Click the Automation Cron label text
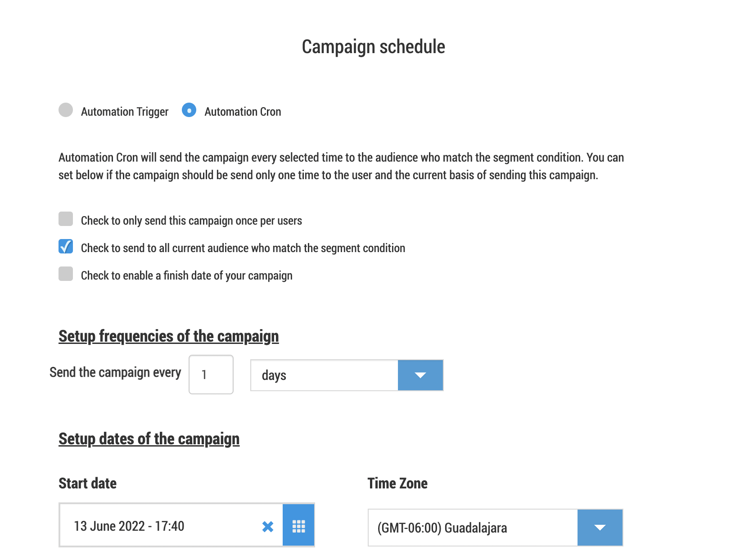This screenshot has height=560, width=749. [x=243, y=112]
